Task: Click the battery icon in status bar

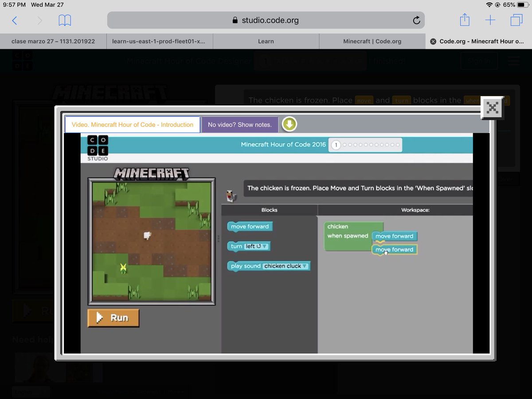Action: click(523, 5)
